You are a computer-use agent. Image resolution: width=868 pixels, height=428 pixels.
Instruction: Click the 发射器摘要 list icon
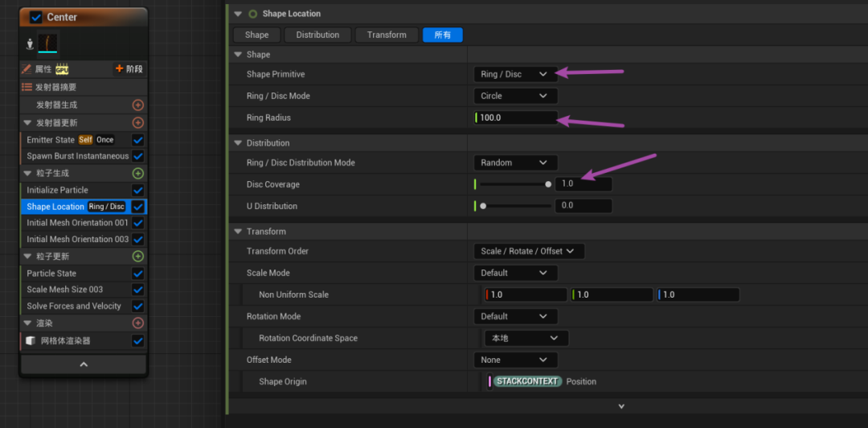(27, 87)
